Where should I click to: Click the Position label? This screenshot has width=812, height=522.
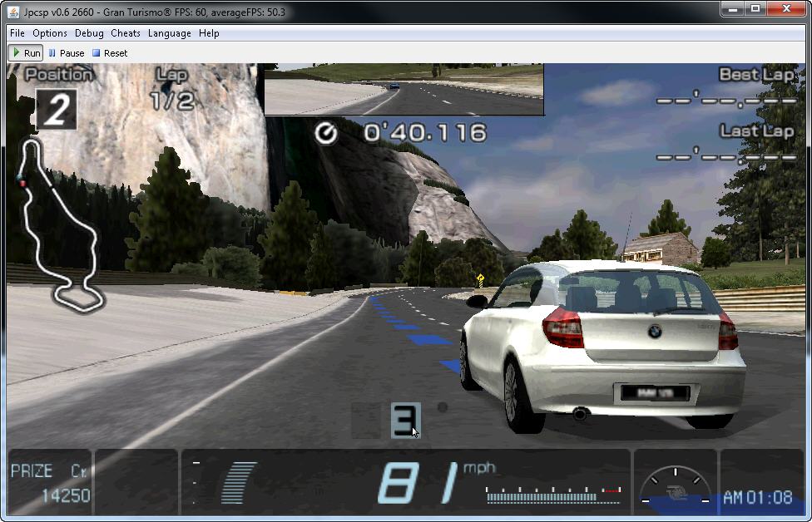click(58, 75)
